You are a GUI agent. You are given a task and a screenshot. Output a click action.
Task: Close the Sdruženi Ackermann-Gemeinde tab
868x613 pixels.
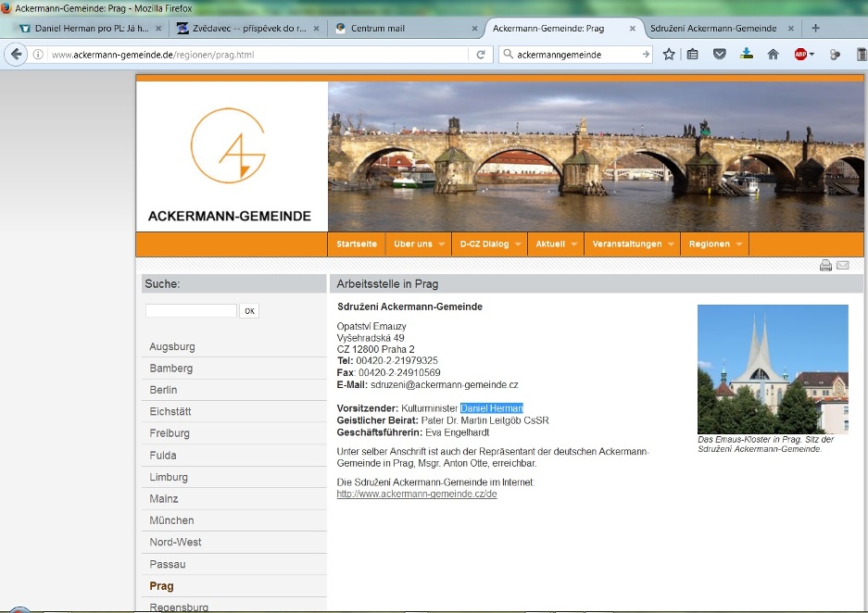[790, 28]
